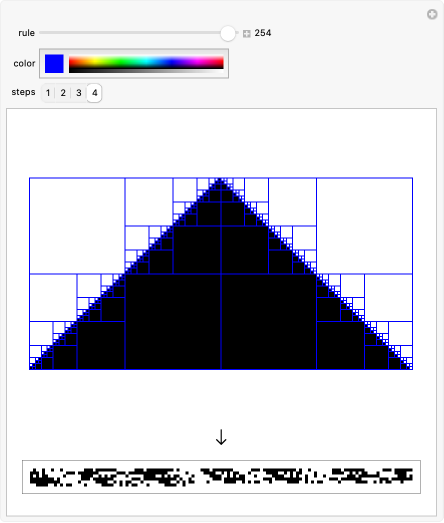This screenshot has height=523, width=444.
Task: Click the rule slider thumb
Action: (x=228, y=33)
